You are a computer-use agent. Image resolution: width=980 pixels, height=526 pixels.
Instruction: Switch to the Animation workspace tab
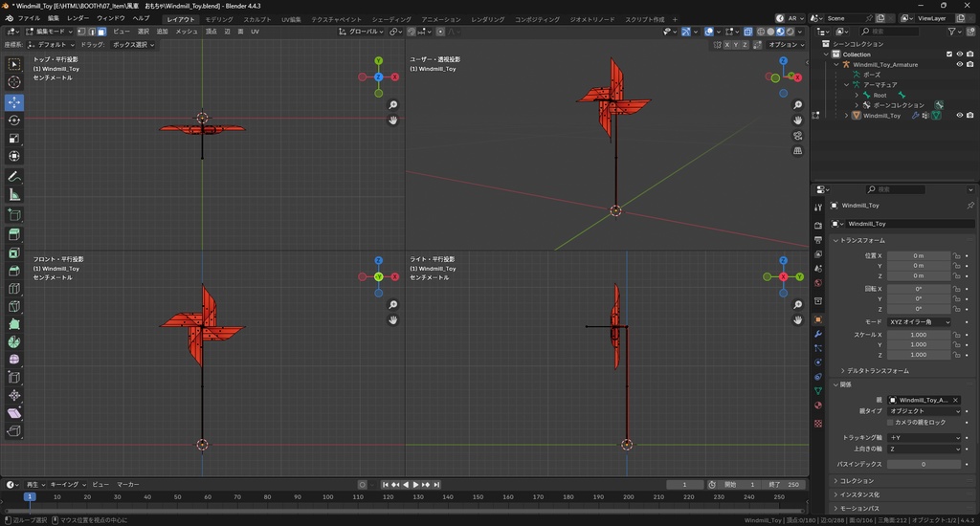440,19
